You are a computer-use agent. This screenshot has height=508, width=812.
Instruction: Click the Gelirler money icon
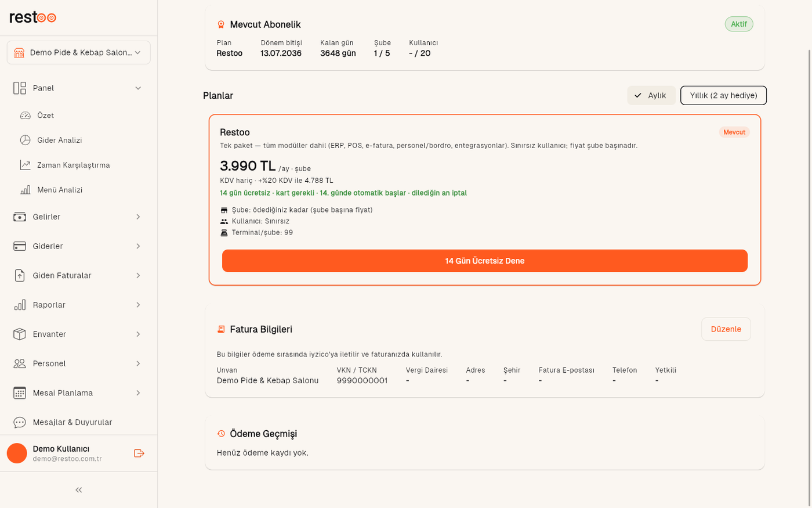click(x=20, y=217)
